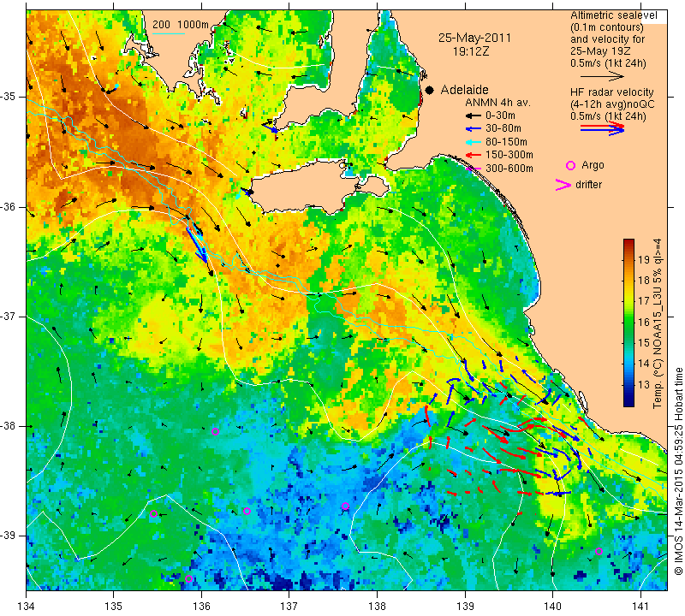685x616 pixels.
Task: Click the Argo legend text
Action: point(593,165)
